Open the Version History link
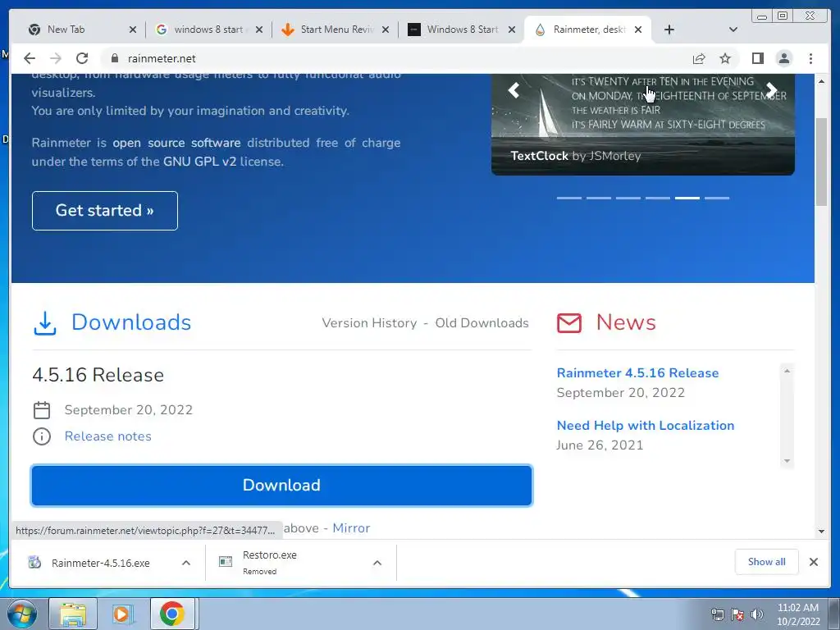The height and width of the screenshot is (630, 840). click(369, 323)
